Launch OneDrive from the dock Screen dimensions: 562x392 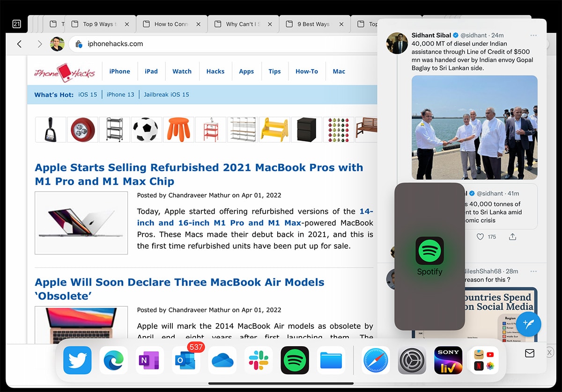pos(222,360)
